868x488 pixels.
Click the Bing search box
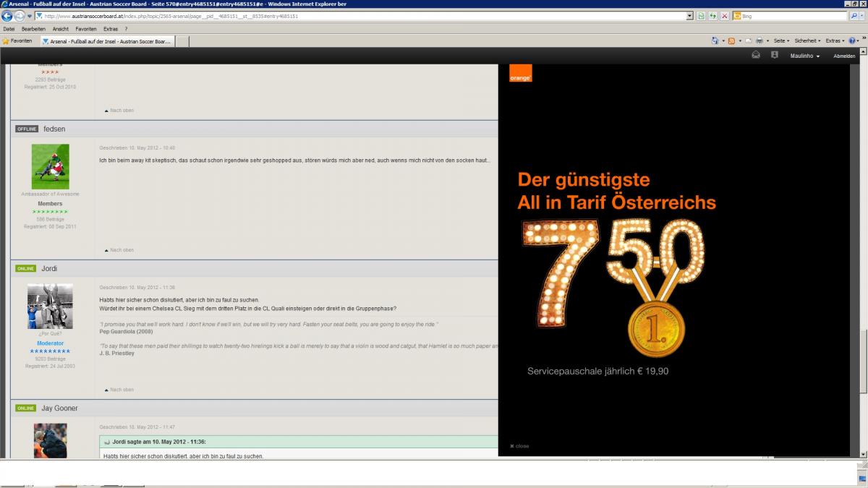[791, 16]
